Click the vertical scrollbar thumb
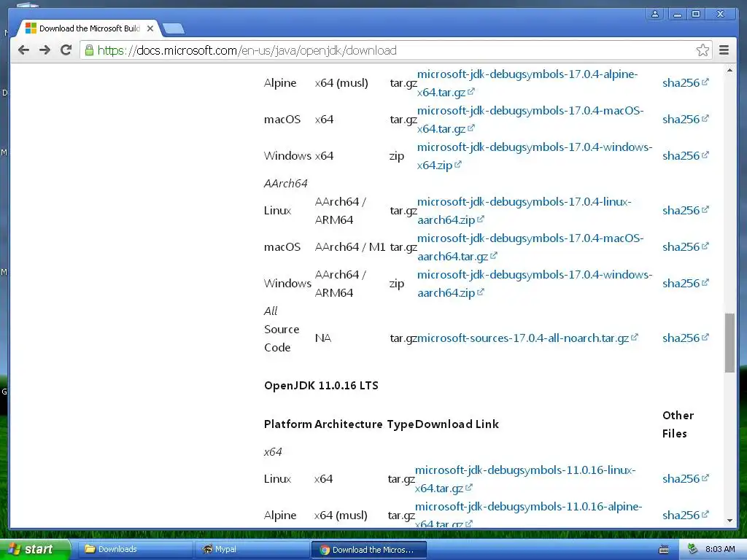This screenshot has height=560, width=747. pos(729,343)
